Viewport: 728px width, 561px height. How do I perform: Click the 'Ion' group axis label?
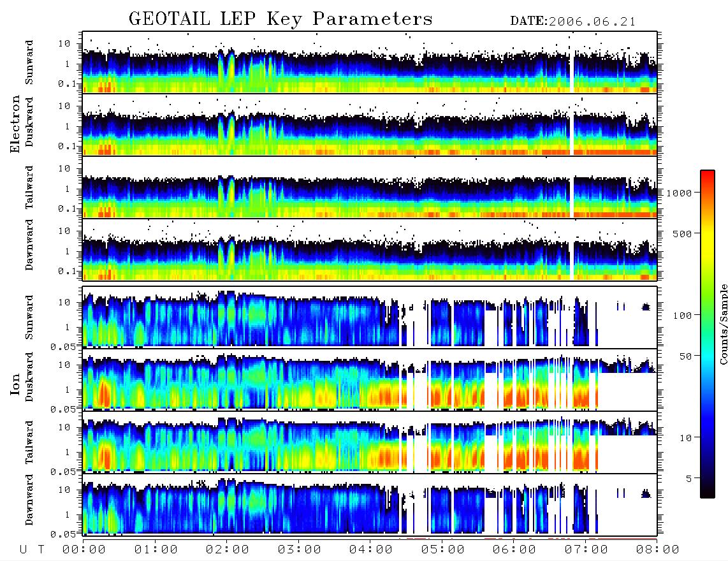click(x=15, y=384)
